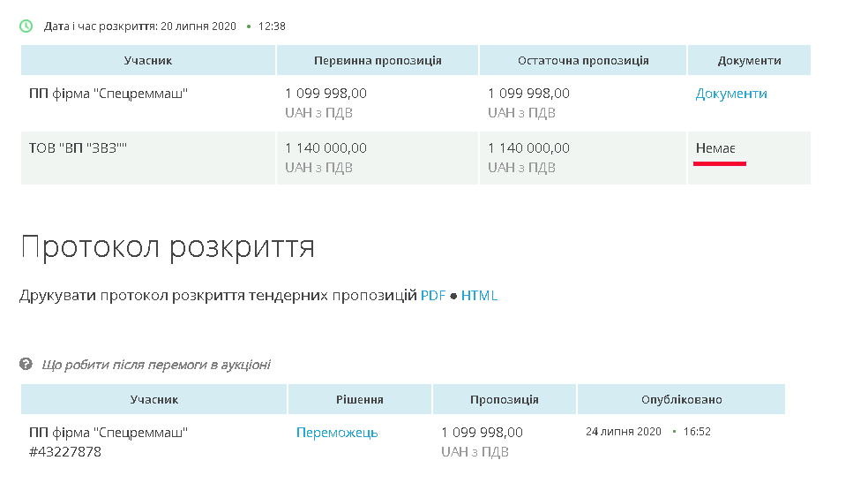
Task: Open 'Що робити після перемоги в аукціоні' help
Action: click(156, 365)
